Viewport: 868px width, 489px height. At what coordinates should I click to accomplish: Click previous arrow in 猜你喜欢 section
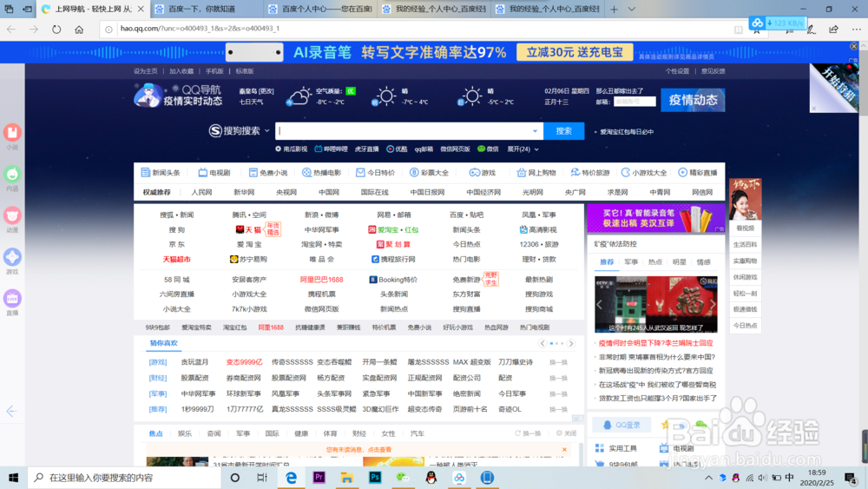[x=542, y=343]
